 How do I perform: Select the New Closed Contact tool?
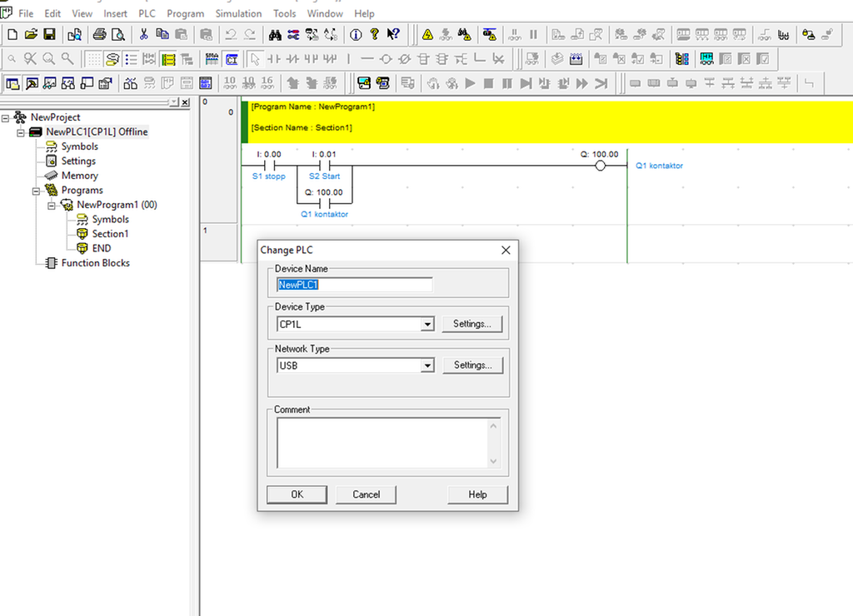(x=292, y=58)
